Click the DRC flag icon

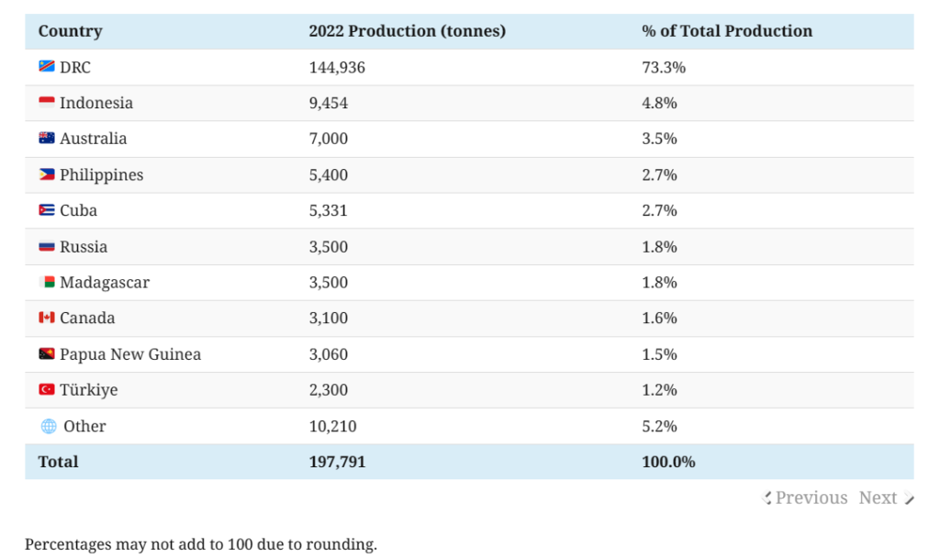pyautogui.click(x=47, y=67)
